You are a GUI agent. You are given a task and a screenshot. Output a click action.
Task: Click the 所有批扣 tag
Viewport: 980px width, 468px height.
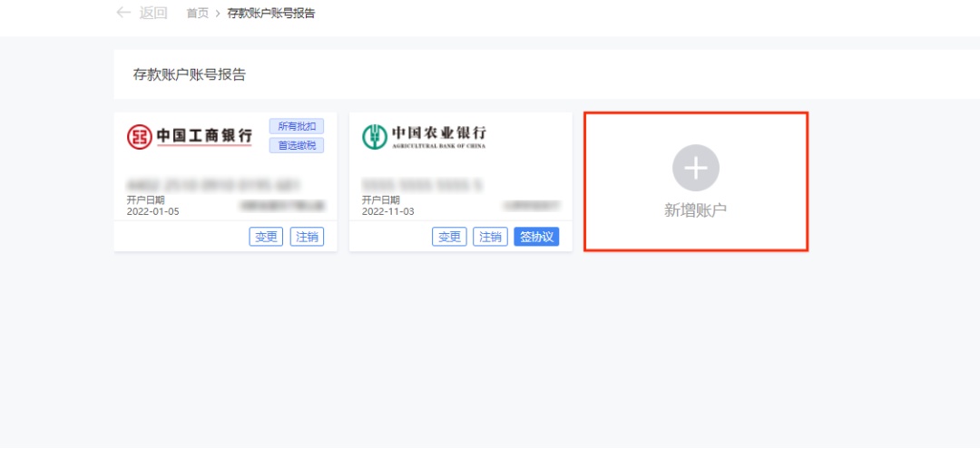297,126
